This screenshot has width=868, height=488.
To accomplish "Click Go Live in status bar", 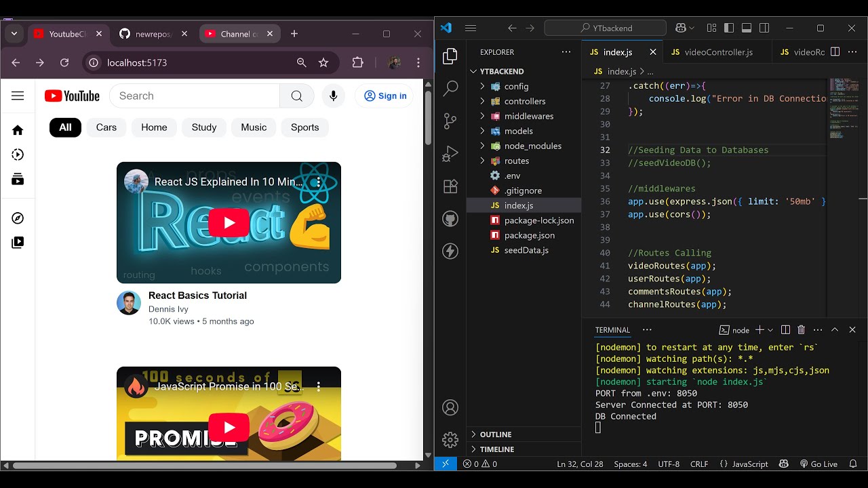I will click(818, 464).
